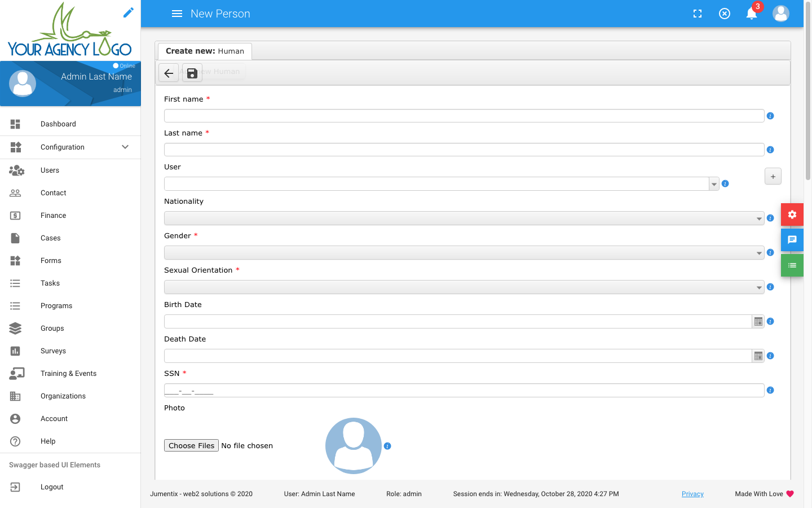This screenshot has height=508, width=812.
Task: Open green list side panel
Action: [792, 265]
